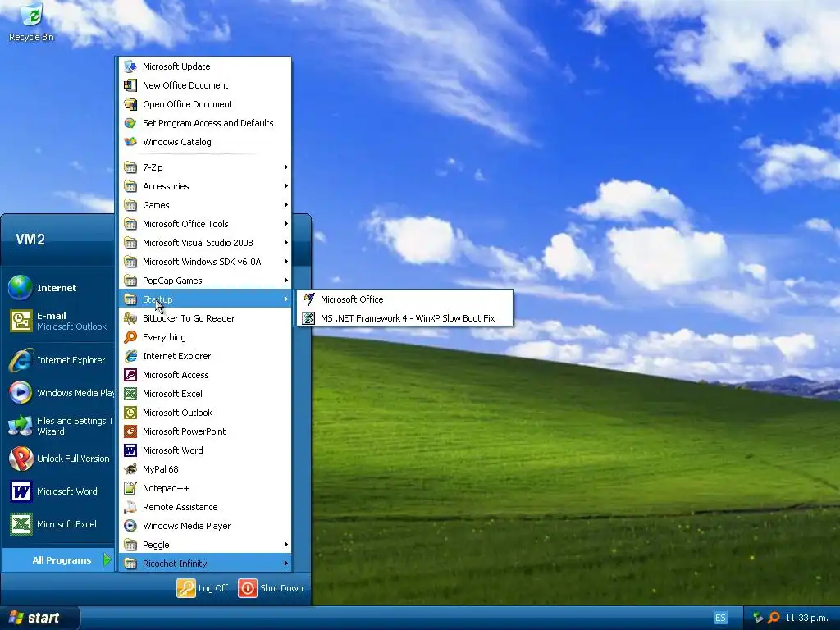Click the BitLocker To Go Reader icon
The height and width of the screenshot is (630, 840).
pos(130,318)
